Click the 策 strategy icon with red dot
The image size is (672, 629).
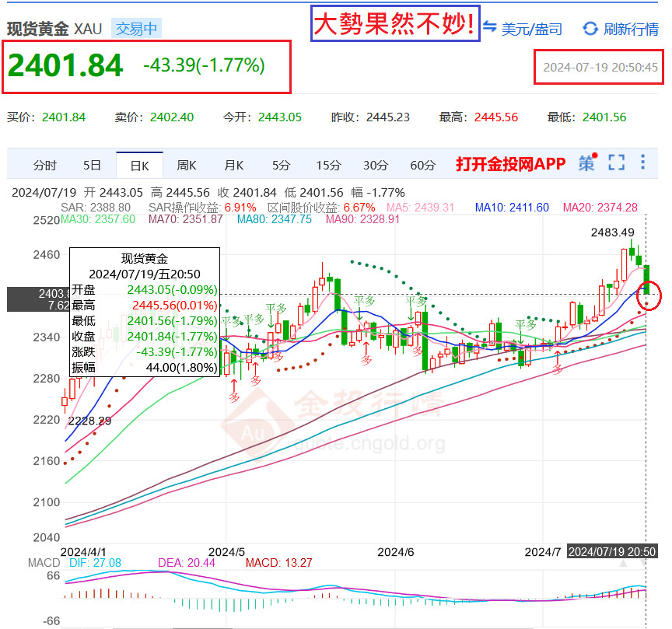pos(588,162)
